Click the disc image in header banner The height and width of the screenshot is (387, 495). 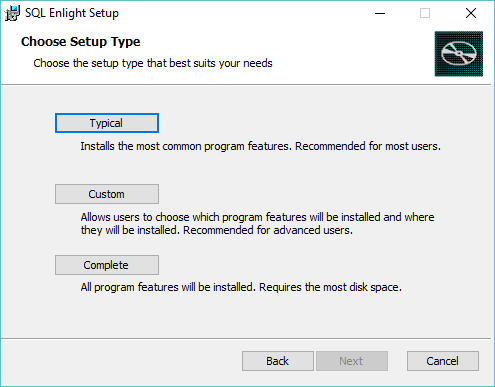(x=459, y=54)
